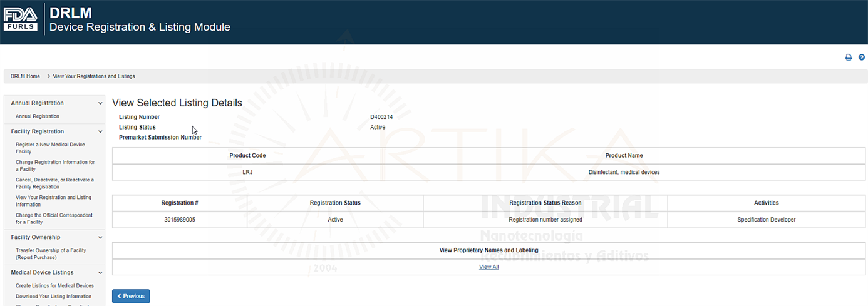
Task: Click the print page icon
Action: [849, 58]
